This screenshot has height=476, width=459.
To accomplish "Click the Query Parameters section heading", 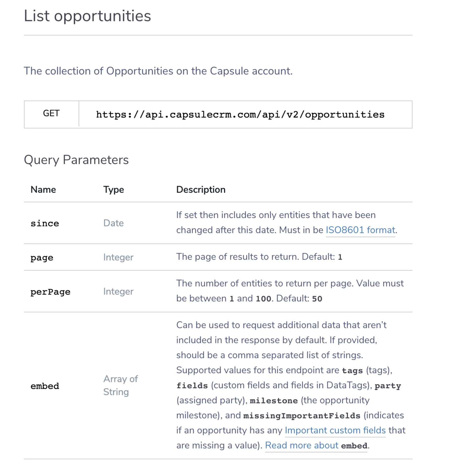I will coord(76,160).
